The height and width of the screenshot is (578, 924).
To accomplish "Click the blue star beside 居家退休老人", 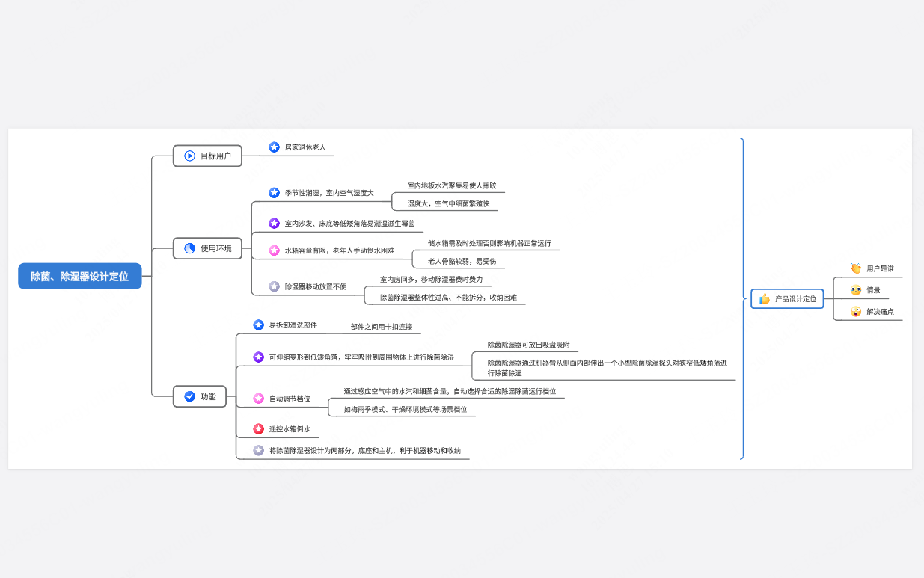I will (275, 147).
